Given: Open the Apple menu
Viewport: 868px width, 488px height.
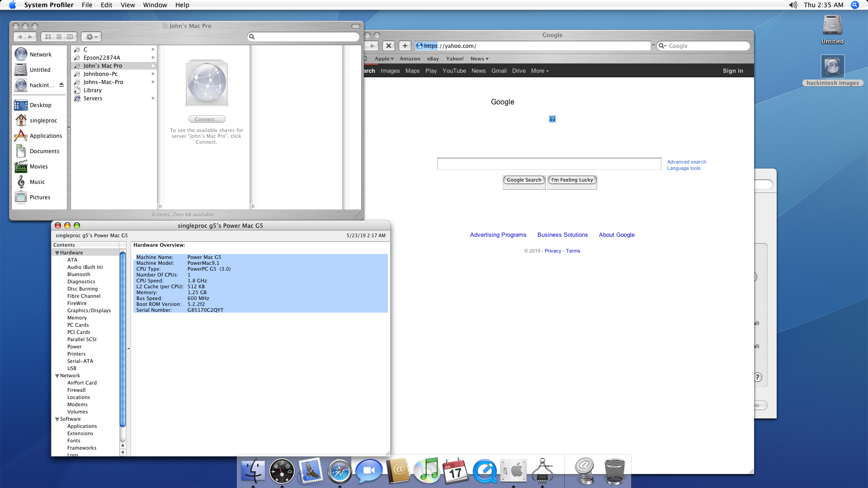Looking at the screenshot, I should 12,5.
